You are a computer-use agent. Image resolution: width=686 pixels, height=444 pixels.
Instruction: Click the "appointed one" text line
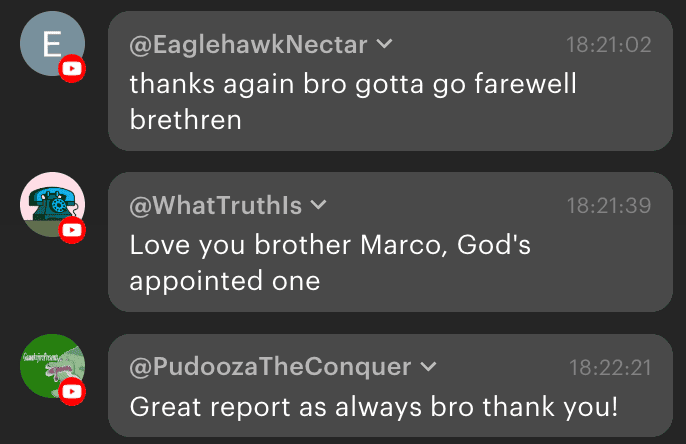(224, 281)
